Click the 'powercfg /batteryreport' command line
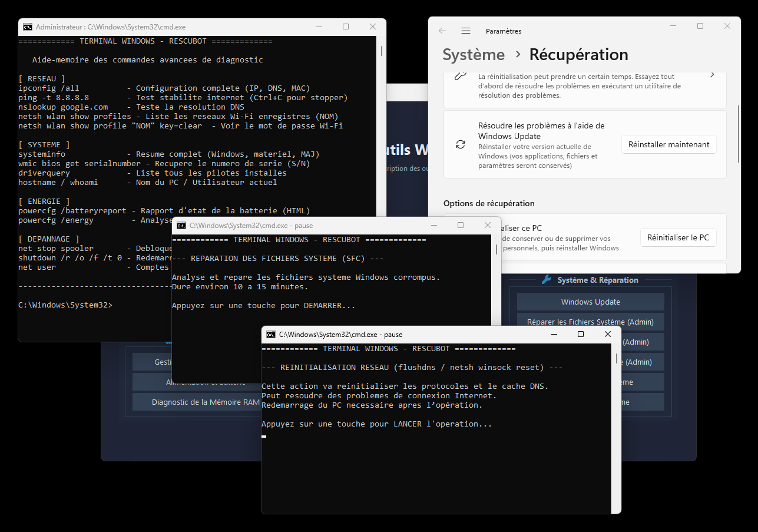 click(164, 211)
